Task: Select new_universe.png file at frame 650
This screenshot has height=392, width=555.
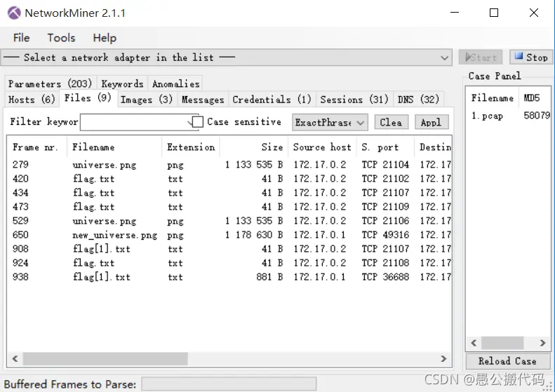Action: [229, 235]
